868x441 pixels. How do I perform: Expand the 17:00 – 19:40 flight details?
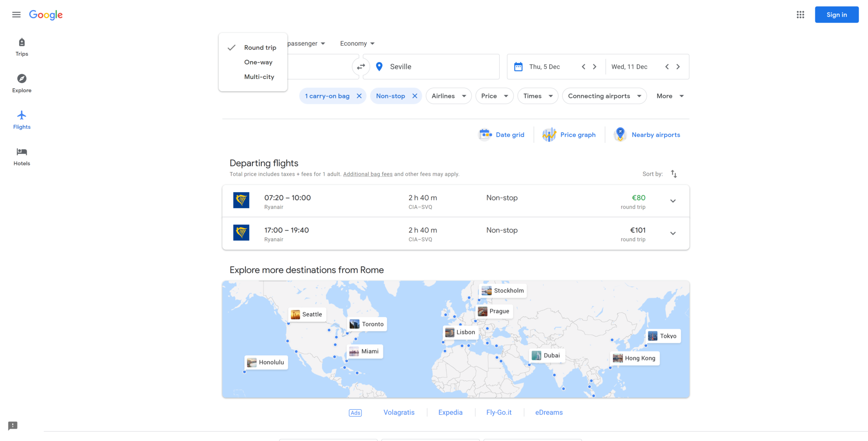(x=673, y=233)
